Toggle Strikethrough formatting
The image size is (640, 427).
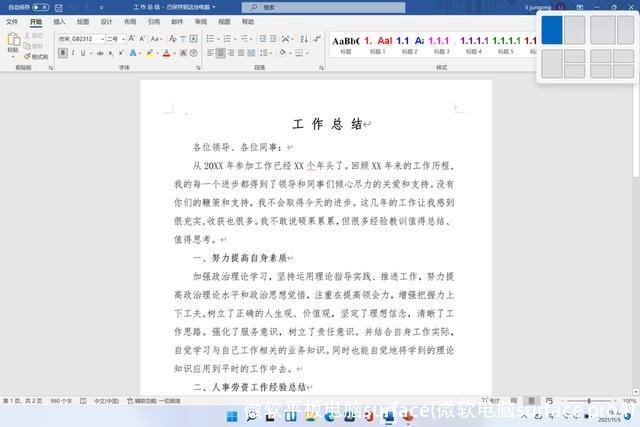tap(100, 53)
